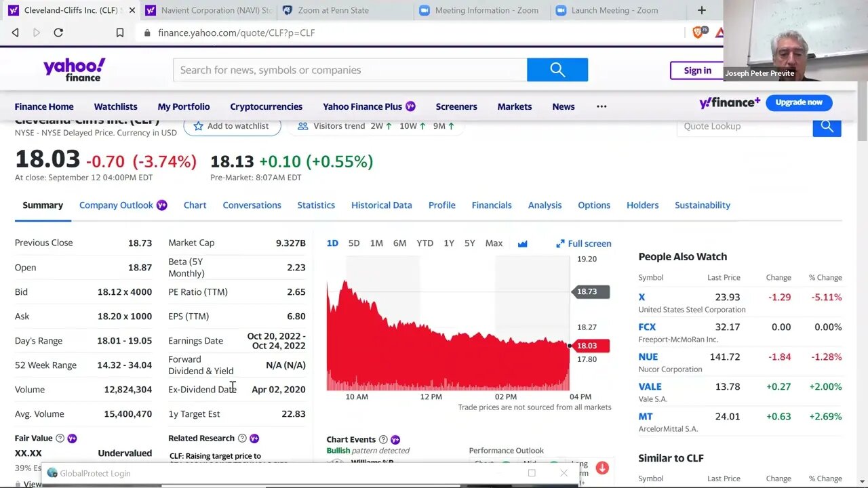Click the blue search magnifier button

tap(557, 70)
